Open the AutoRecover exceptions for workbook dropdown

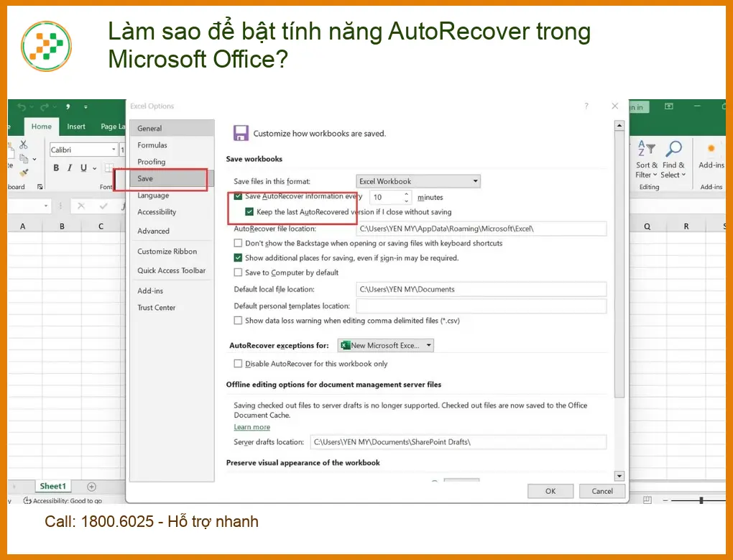[386, 346]
